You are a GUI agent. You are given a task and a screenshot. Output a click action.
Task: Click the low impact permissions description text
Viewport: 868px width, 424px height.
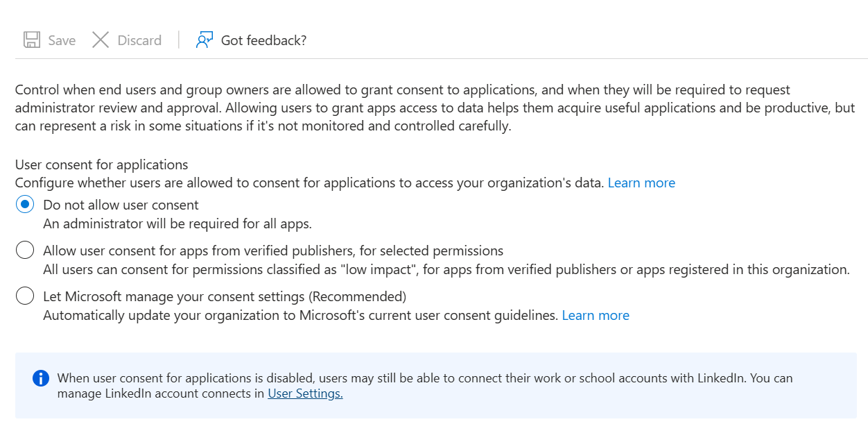coord(446,269)
